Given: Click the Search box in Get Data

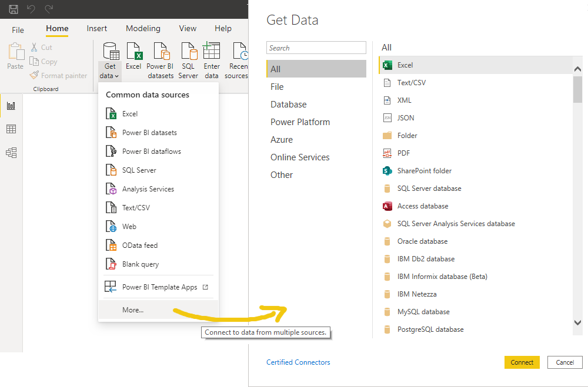Looking at the screenshot, I should [x=316, y=48].
